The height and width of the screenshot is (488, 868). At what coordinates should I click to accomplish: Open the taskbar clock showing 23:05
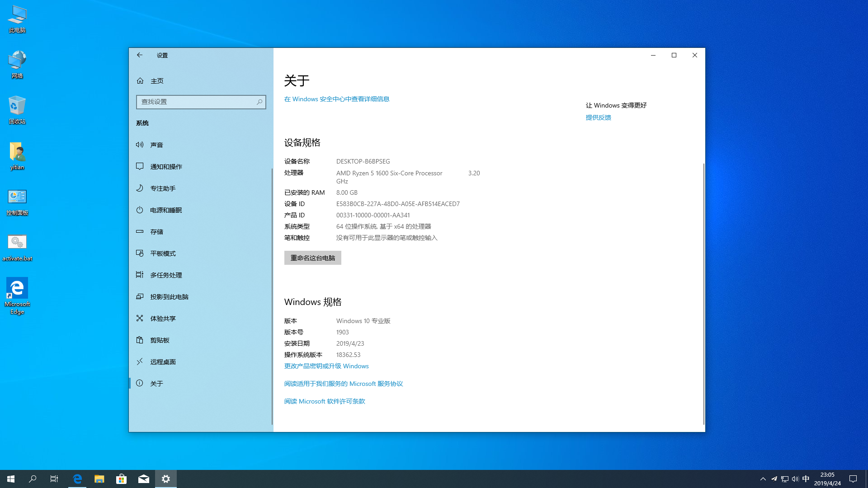827,479
